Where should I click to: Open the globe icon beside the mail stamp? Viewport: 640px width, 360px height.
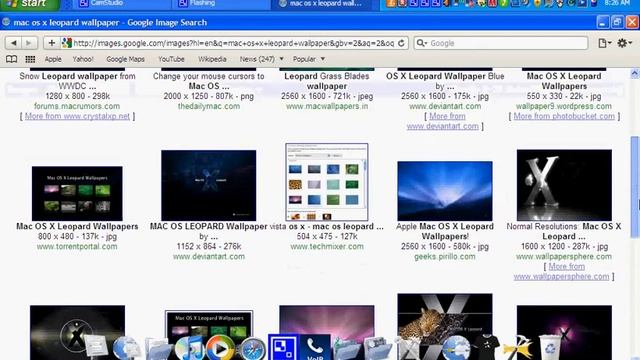[127, 348]
